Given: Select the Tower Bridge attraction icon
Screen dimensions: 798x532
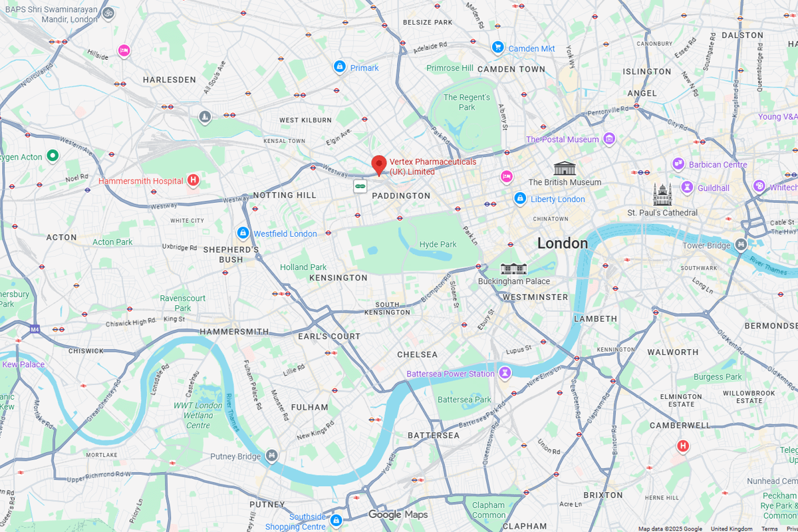Looking at the screenshot, I should coord(741,245).
